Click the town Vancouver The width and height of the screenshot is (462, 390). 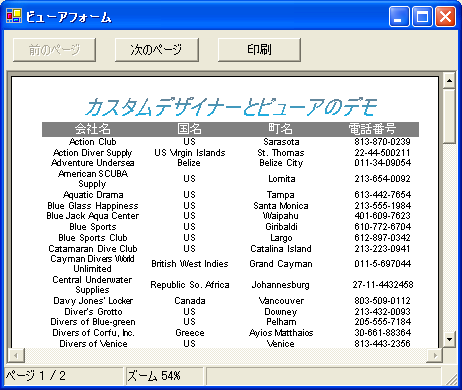point(281,301)
